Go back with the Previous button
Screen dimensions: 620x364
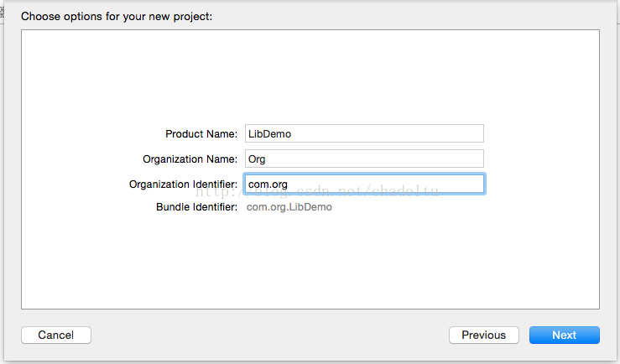pyautogui.click(x=483, y=335)
